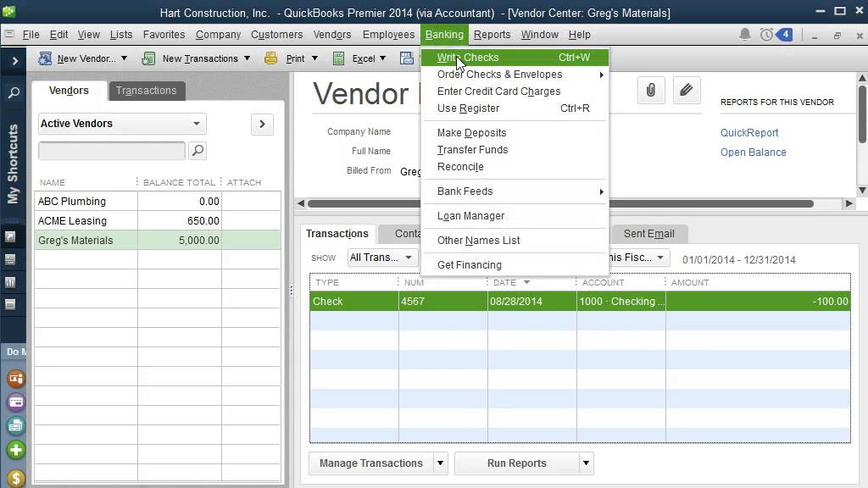Select Check 4567 transaction row
The height and width of the screenshot is (488, 868).
pos(580,302)
